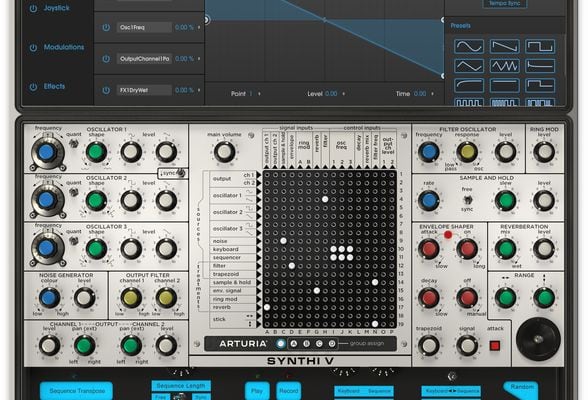Flip the Oscillator 1 quant switch
The width and height of the screenshot is (588, 400).
74,143
